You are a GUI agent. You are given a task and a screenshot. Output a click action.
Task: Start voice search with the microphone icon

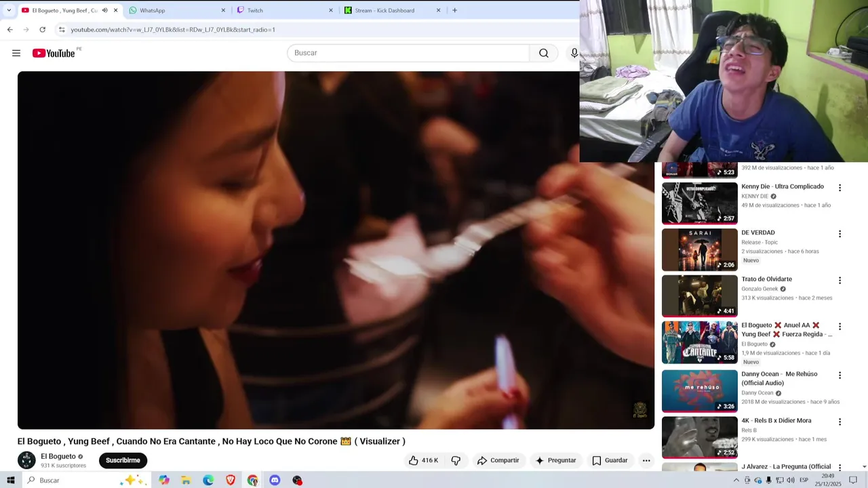[574, 53]
